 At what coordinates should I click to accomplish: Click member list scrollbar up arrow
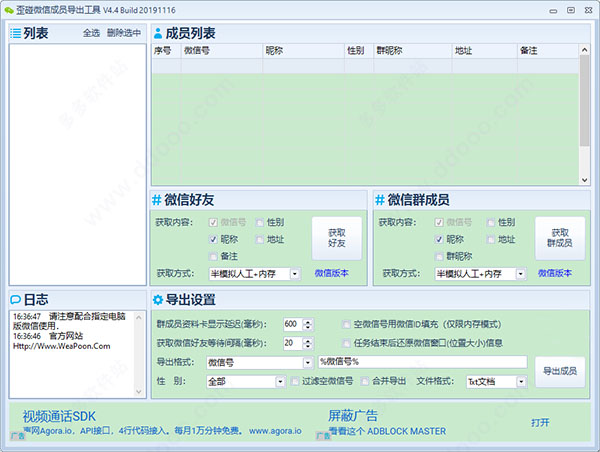click(584, 50)
